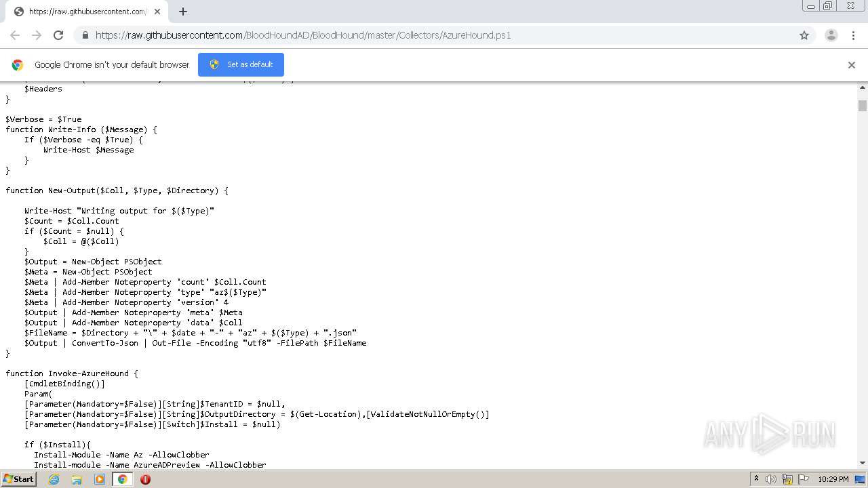Click the line '$Verbose = $True'
This screenshot has height=488, width=868.
point(43,119)
